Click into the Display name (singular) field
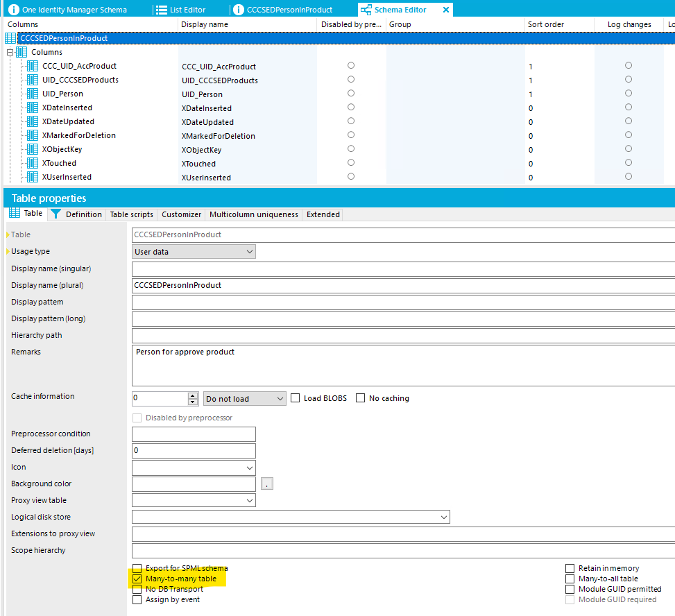The width and height of the screenshot is (675, 616). pyautogui.click(x=402, y=268)
